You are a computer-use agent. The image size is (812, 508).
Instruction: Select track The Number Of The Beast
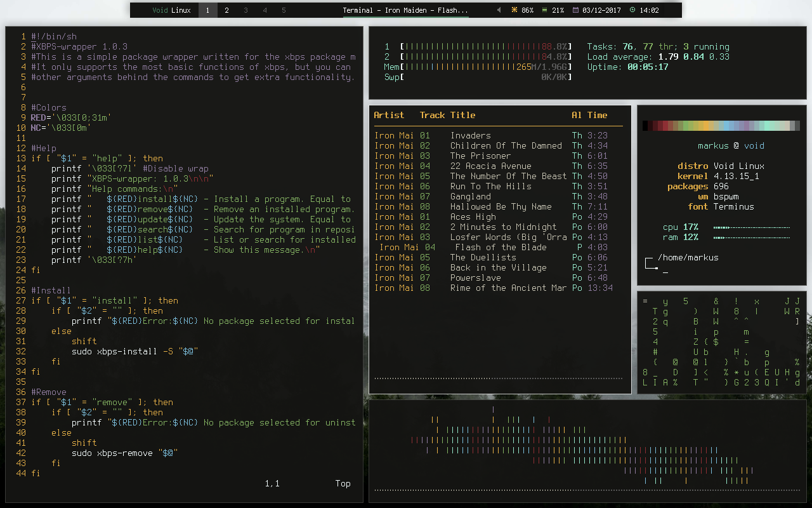point(499,176)
